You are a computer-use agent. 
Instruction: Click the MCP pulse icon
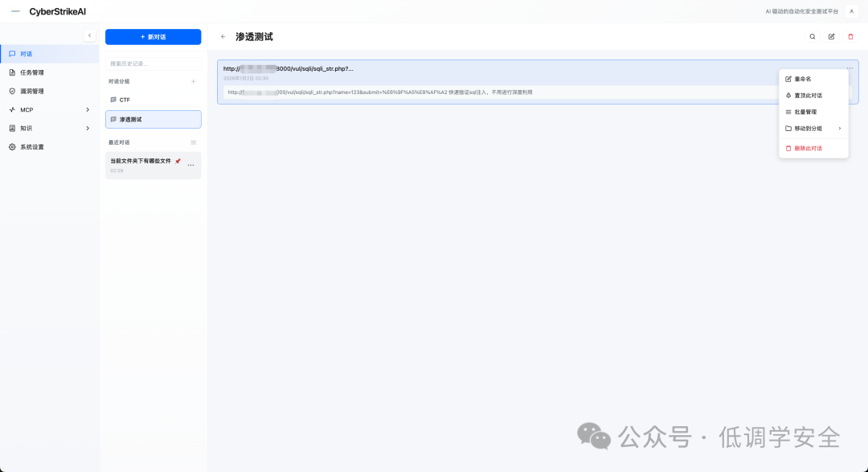[x=12, y=109]
